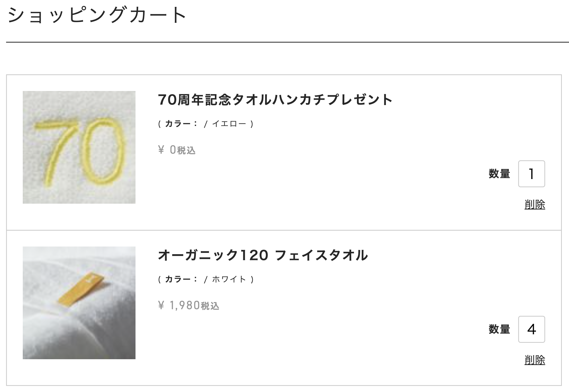
Task: Click the 税込 text after 1,980
Action: (x=210, y=306)
